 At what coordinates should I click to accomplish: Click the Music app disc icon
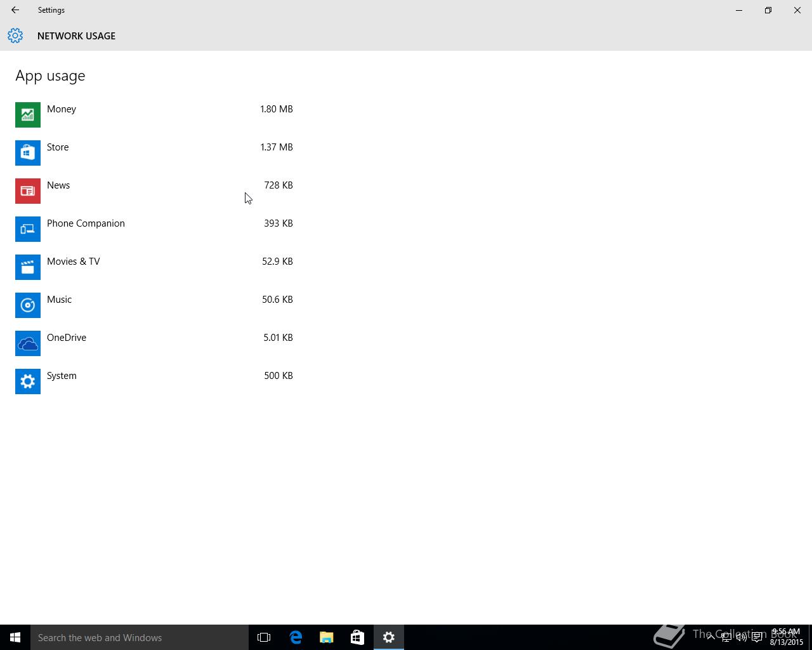(28, 305)
